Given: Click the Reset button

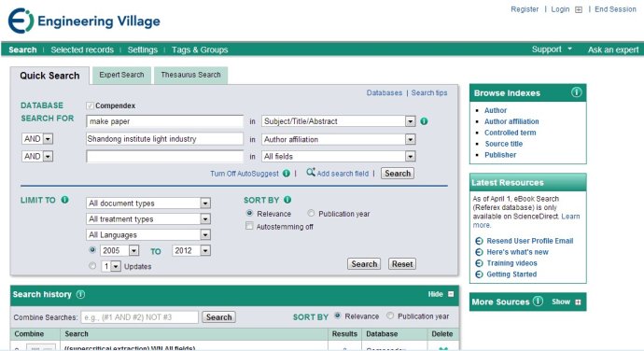Looking at the screenshot, I should point(402,264).
